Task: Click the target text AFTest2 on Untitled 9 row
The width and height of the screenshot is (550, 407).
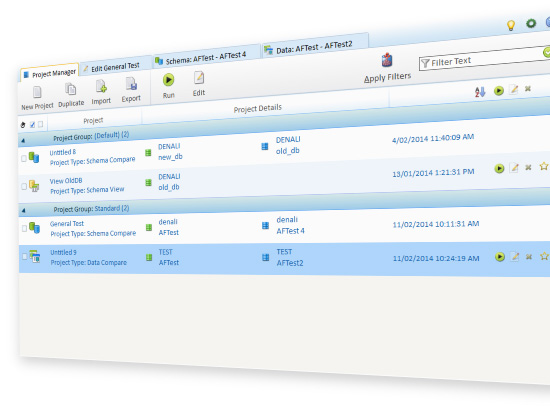Action: (x=290, y=263)
